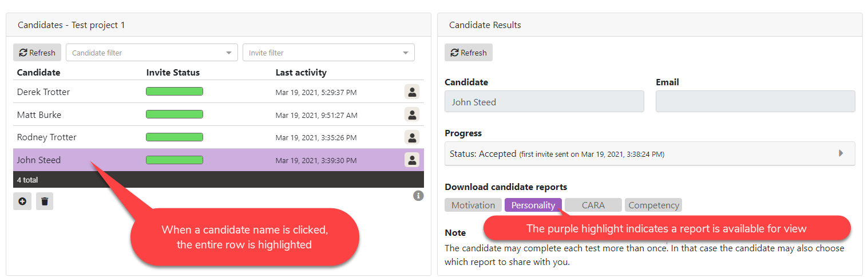Image resolution: width=868 pixels, height=277 pixels.
Task: Click Rodney Trotter's profile icon
Action: [412, 137]
